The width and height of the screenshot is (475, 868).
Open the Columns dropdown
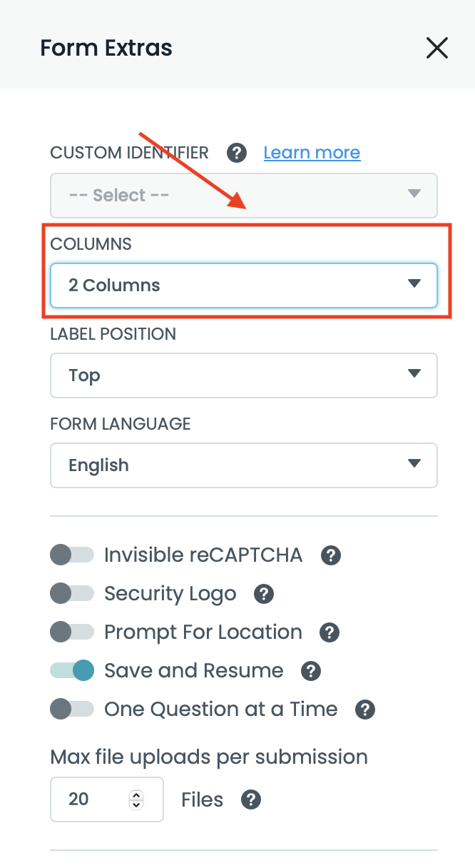[x=243, y=286]
